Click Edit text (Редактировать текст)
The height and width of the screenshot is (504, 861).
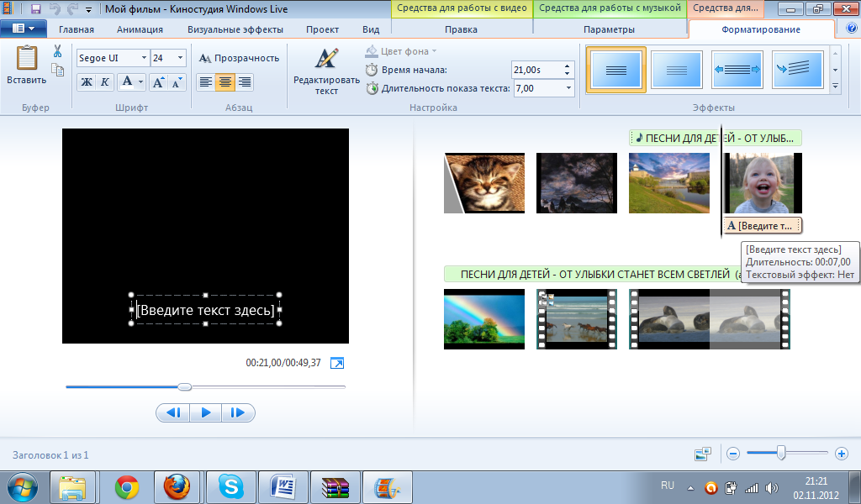[x=326, y=71]
